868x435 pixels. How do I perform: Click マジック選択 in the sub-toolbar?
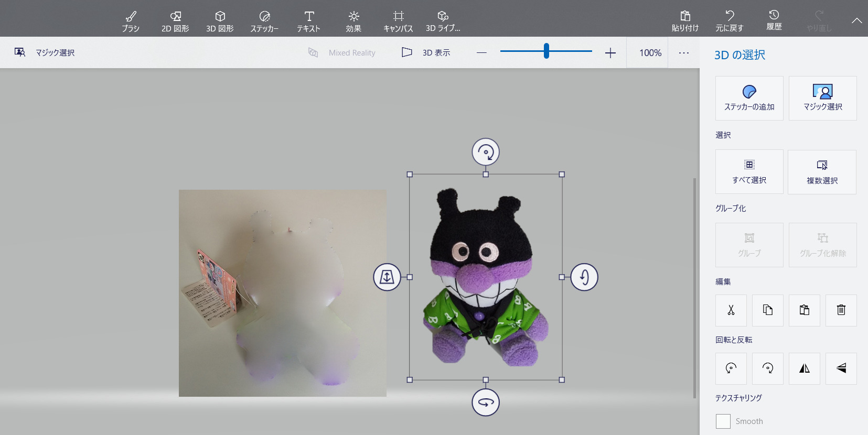pos(45,52)
